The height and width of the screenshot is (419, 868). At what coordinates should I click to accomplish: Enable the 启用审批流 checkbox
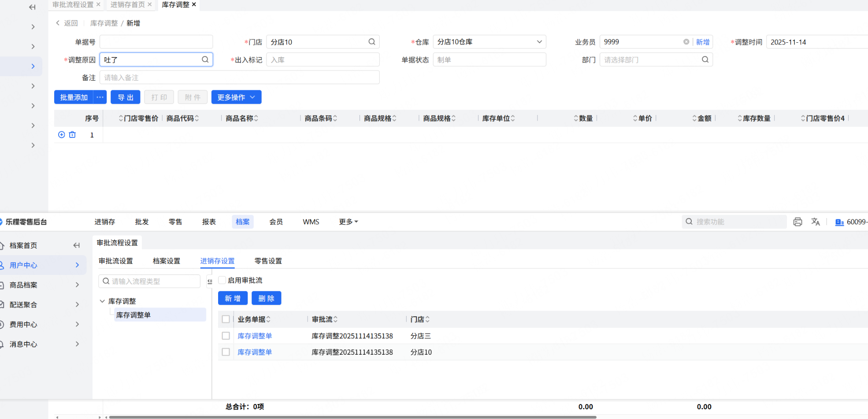coord(223,280)
